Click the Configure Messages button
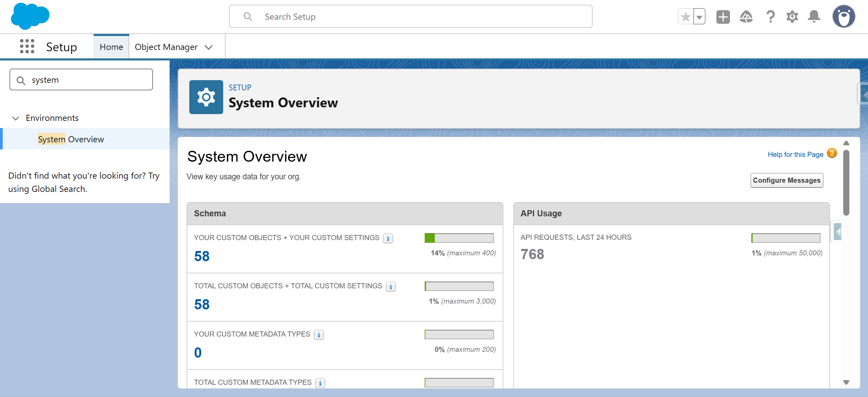Image resolution: width=868 pixels, height=397 pixels. (787, 180)
